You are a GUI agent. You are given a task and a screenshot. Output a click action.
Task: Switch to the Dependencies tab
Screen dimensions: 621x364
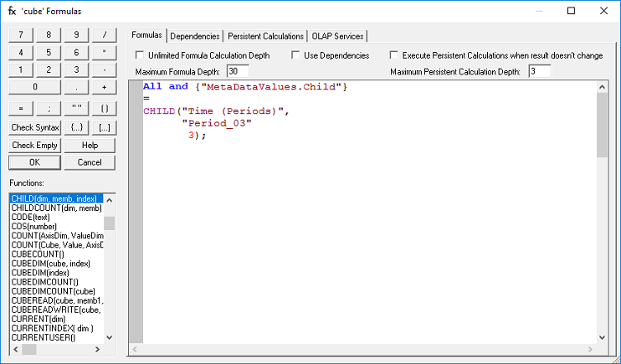click(195, 36)
